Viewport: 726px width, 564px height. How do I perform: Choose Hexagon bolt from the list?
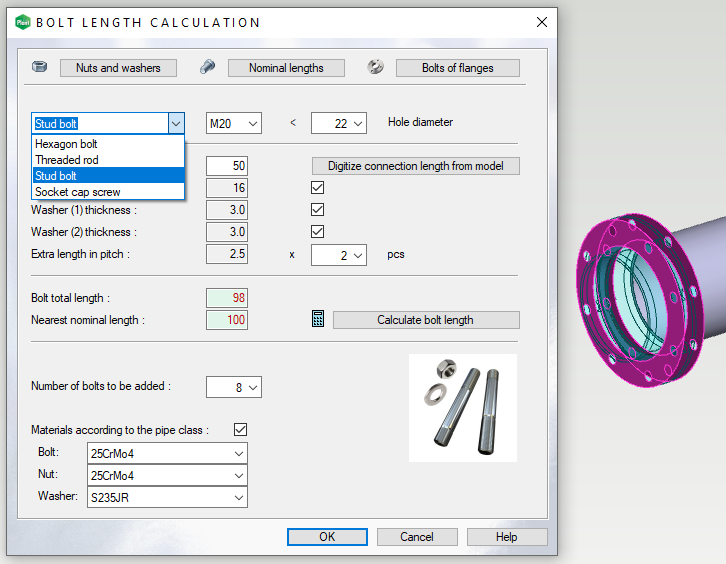pos(66,144)
